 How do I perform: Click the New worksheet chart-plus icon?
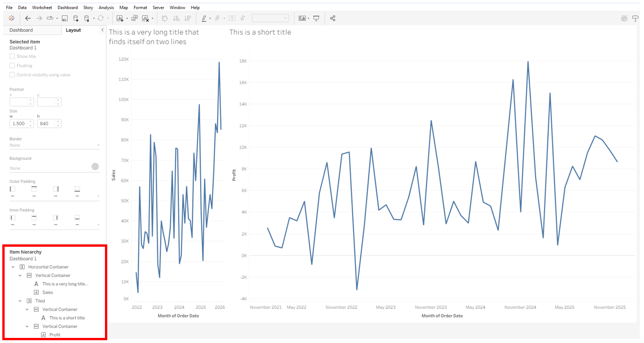120,18
